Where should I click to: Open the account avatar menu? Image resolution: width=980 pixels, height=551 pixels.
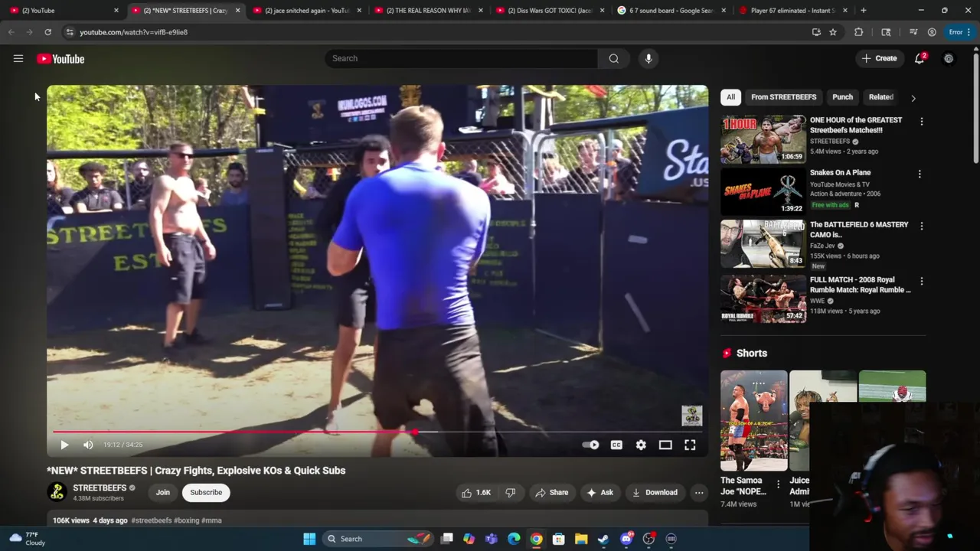click(949, 58)
